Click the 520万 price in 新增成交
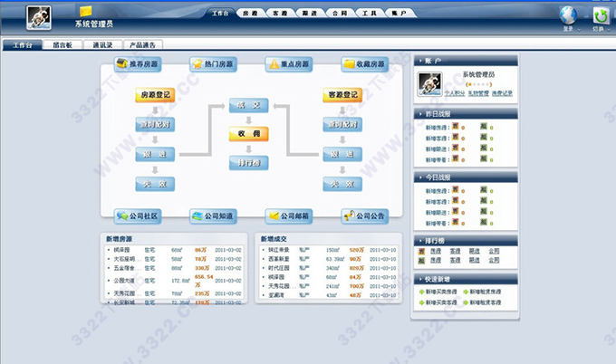Viewport: 616px width, 364px height. 357,250
